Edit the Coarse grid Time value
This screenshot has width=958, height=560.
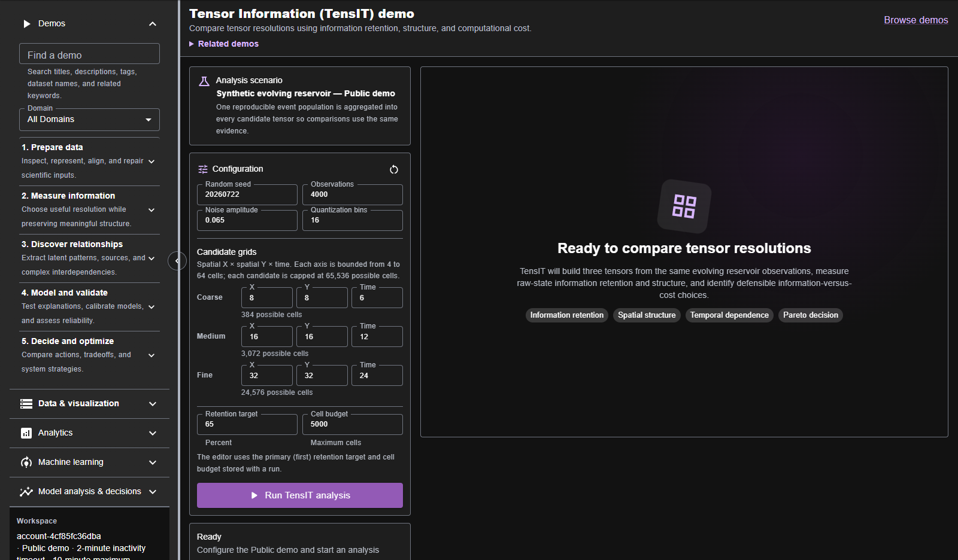(x=377, y=298)
